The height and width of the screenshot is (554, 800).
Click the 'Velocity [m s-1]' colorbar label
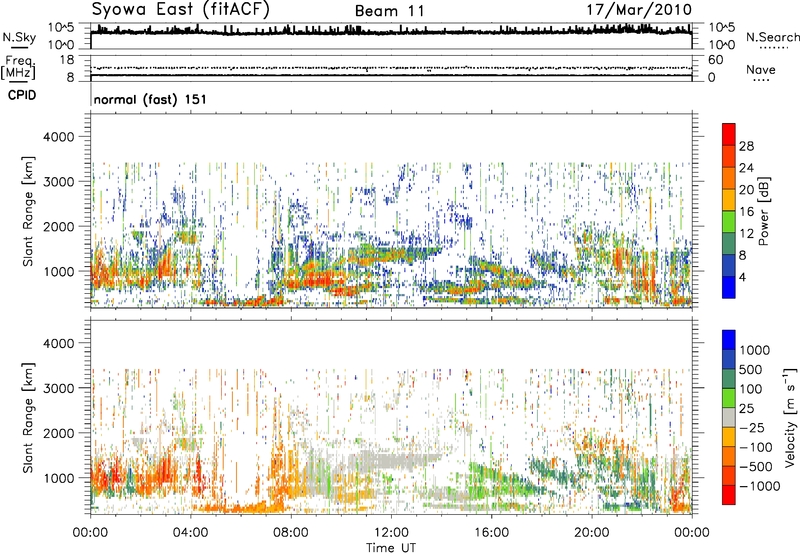coord(790,418)
